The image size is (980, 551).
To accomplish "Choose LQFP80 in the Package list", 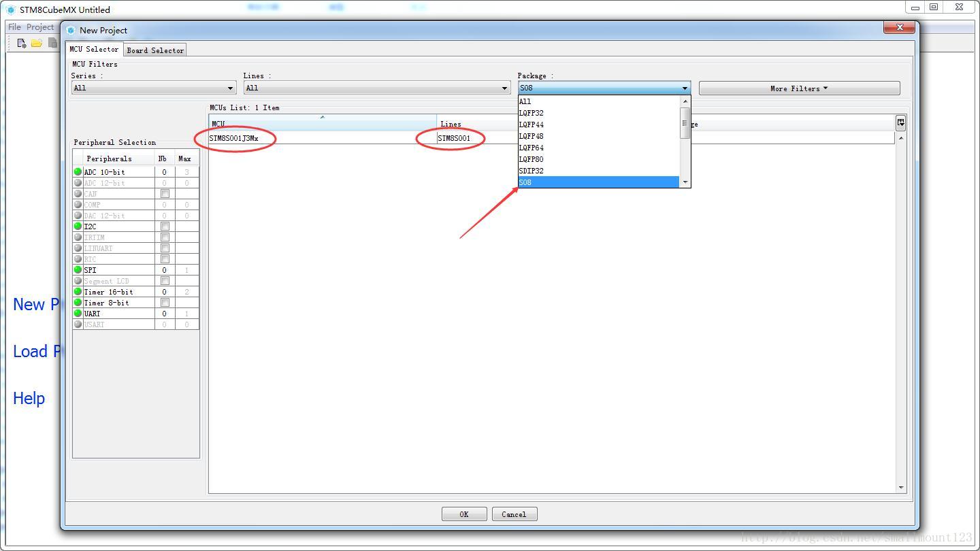I will coord(599,159).
